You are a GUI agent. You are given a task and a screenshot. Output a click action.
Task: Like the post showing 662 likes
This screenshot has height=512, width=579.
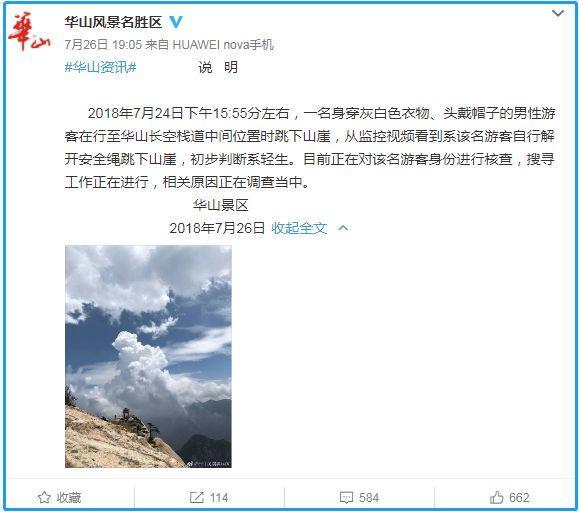(510, 497)
